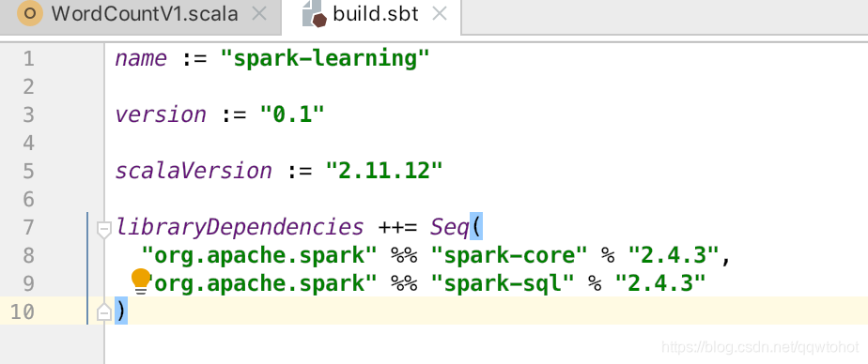The image size is (868, 364).
Task: Close the WordCountV1.scala tab
Action: click(259, 14)
